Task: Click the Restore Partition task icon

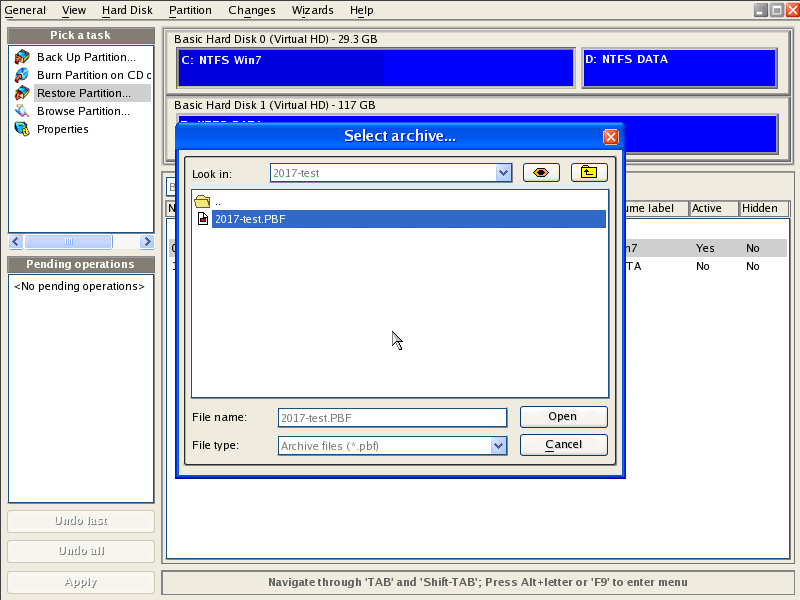Action: [x=22, y=93]
